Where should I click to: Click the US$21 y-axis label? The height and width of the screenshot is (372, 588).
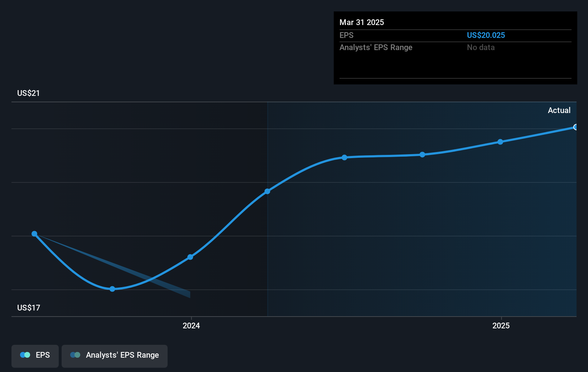click(x=28, y=93)
